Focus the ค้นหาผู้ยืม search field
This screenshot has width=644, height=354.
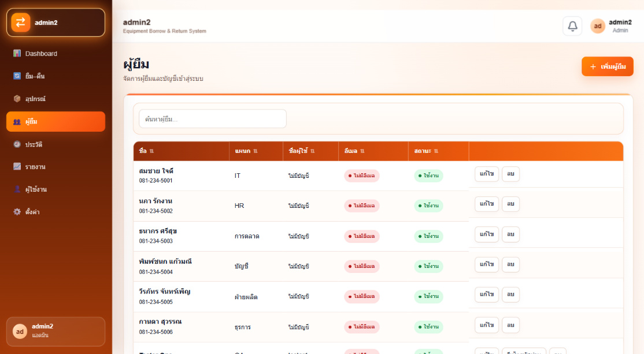point(213,119)
